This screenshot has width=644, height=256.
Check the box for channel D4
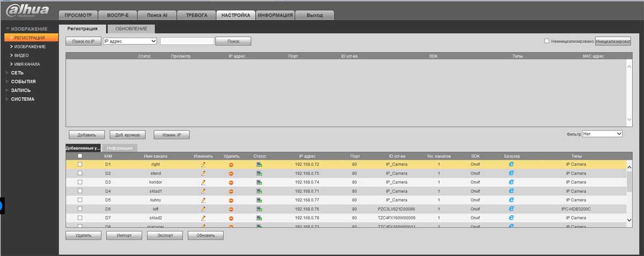click(x=80, y=191)
